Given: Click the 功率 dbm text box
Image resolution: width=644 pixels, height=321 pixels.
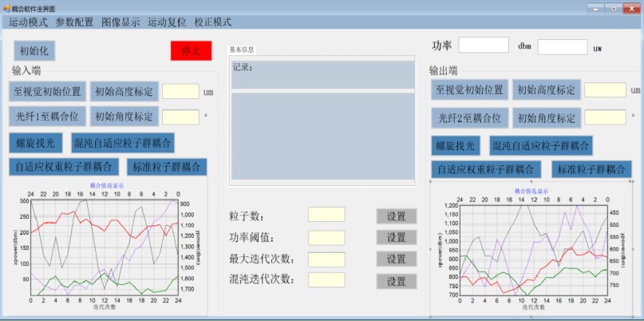Looking at the screenshot, I should [484, 46].
